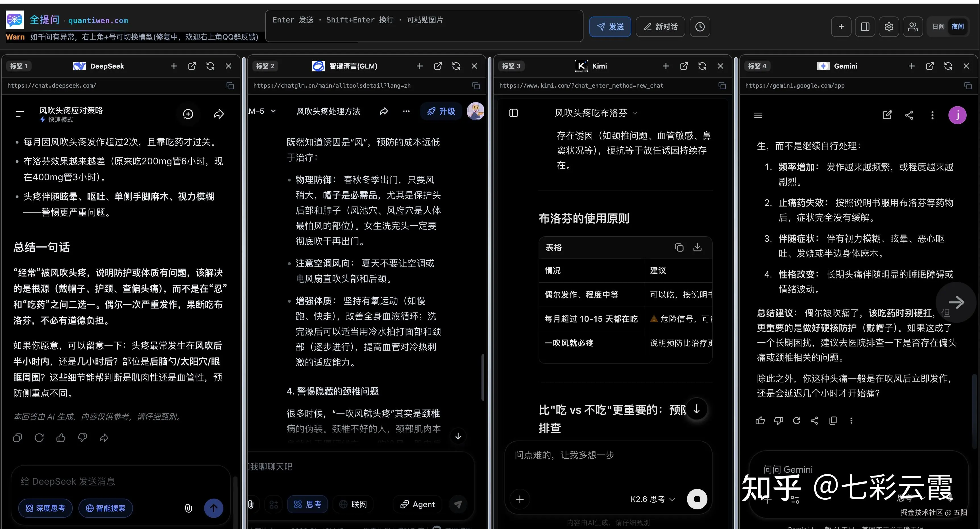Copy the Gemini response
The width and height of the screenshot is (980, 529).
[x=833, y=421]
